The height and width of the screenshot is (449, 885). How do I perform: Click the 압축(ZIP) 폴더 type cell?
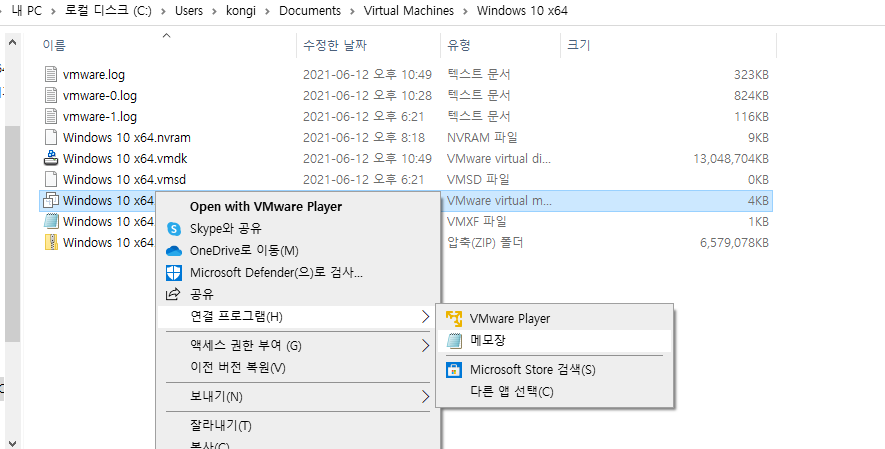(x=485, y=243)
